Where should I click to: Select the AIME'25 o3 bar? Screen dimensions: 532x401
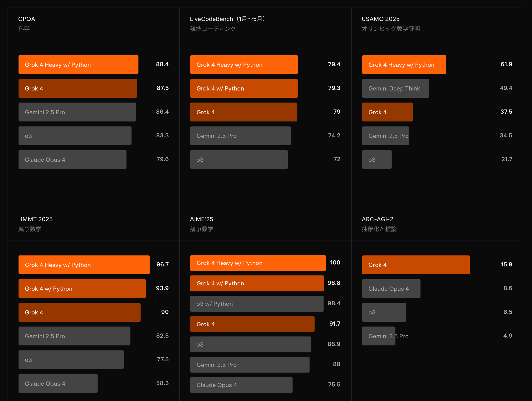tap(250, 344)
